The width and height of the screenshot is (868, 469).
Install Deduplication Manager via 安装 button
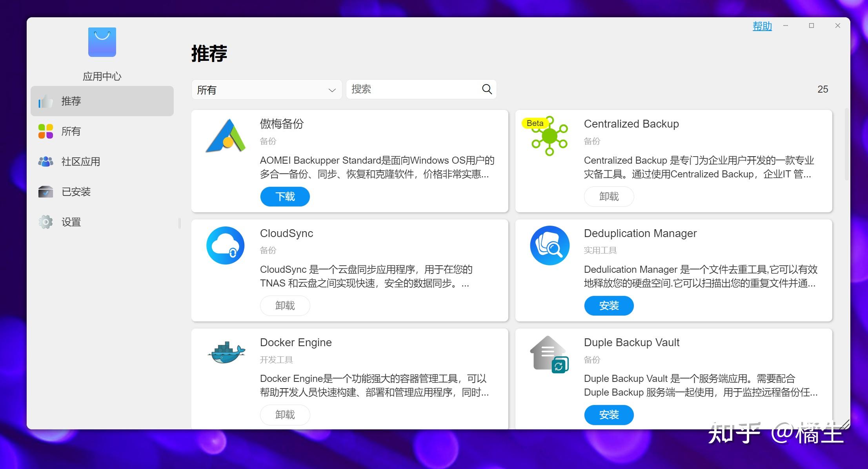609,306
